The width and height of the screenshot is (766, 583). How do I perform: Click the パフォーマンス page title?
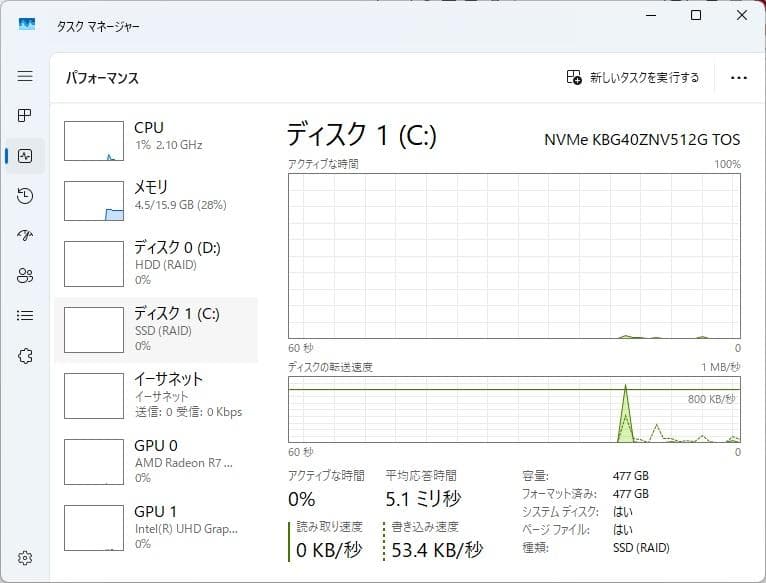tap(102, 78)
